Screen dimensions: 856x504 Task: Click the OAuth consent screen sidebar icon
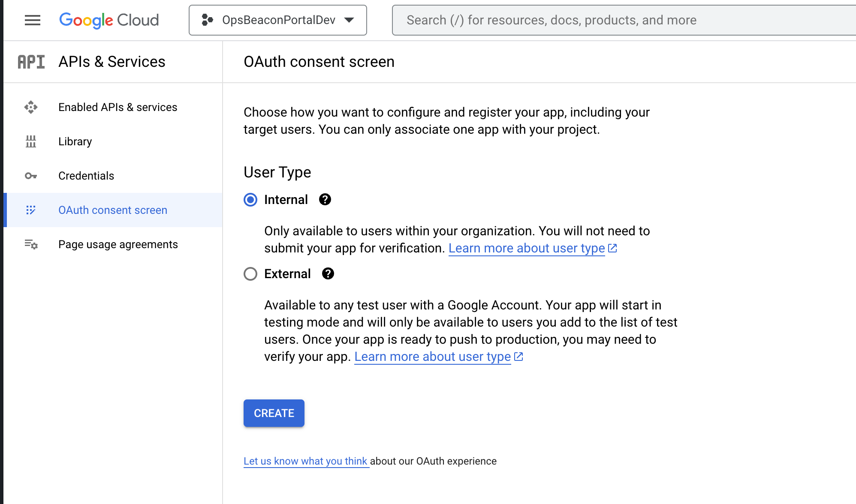31,210
